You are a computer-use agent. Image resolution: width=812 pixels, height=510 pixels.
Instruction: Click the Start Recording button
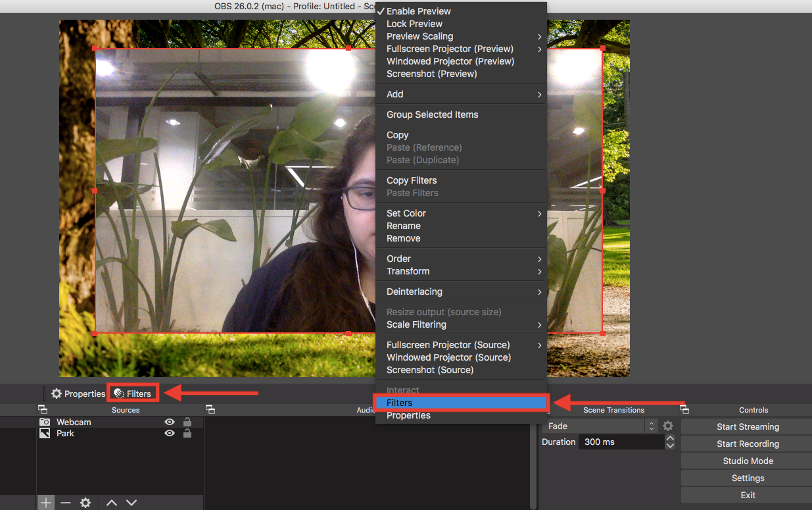pos(748,444)
